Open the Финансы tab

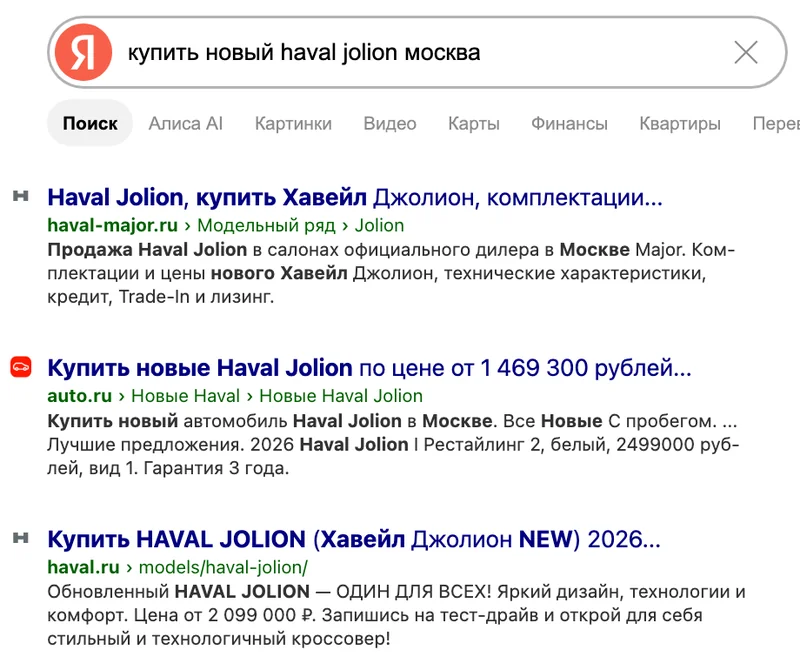569,123
